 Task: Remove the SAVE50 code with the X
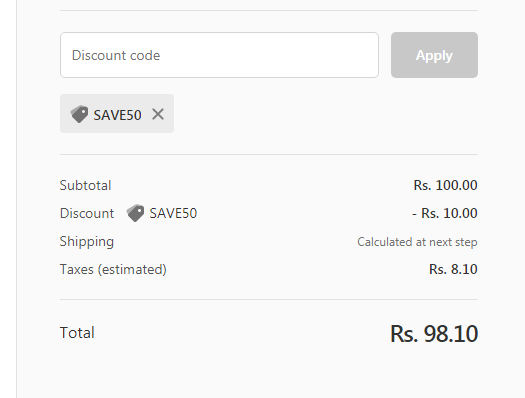coord(158,114)
